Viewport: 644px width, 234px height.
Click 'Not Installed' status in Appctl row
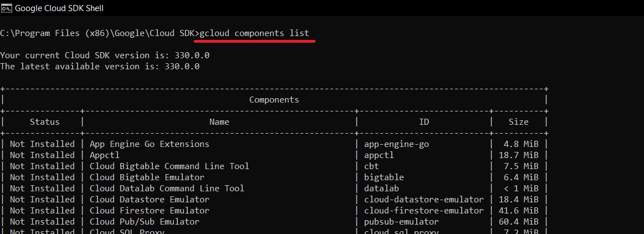(42, 155)
